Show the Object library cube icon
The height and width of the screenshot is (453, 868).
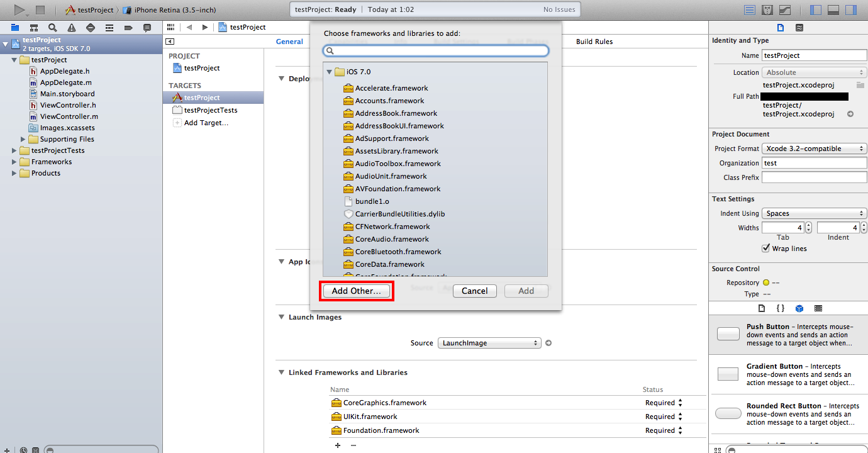(799, 308)
